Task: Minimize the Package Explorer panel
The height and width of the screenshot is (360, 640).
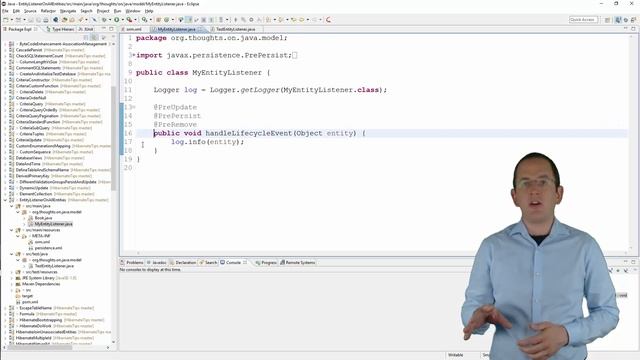Action: pyautogui.click(x=104, y=29)
